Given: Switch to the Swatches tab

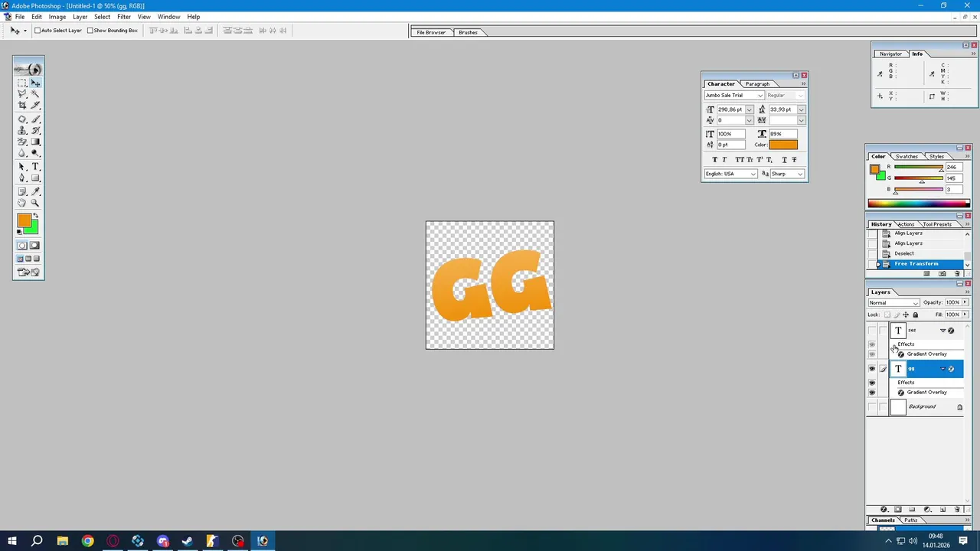Looking at the screenshot, I should [x=906, y=156].
